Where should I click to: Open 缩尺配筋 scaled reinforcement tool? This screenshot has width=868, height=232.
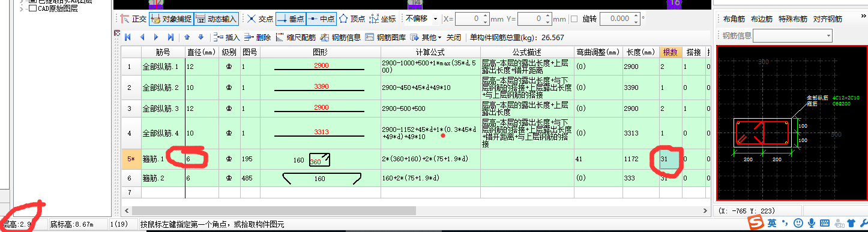[296, 37]
